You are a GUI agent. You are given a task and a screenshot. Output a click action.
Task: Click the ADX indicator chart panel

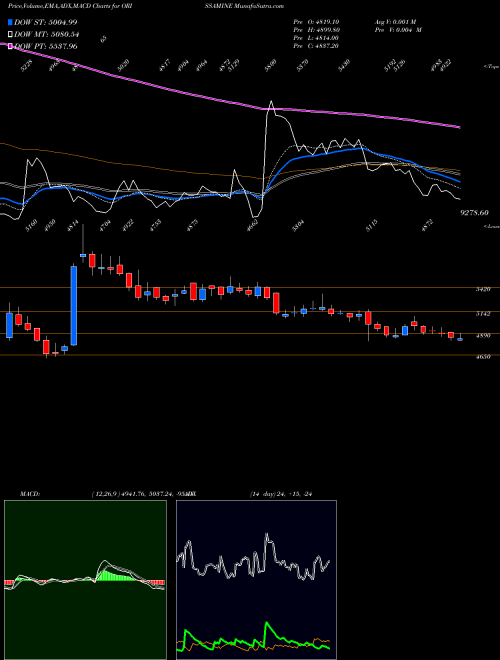point(256,580)
